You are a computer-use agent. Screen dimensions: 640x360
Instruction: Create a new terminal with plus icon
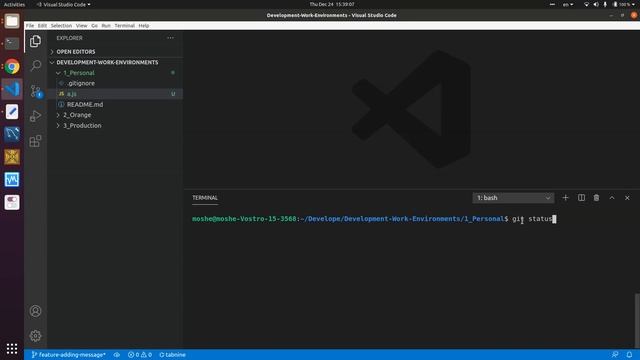point(565,198)
